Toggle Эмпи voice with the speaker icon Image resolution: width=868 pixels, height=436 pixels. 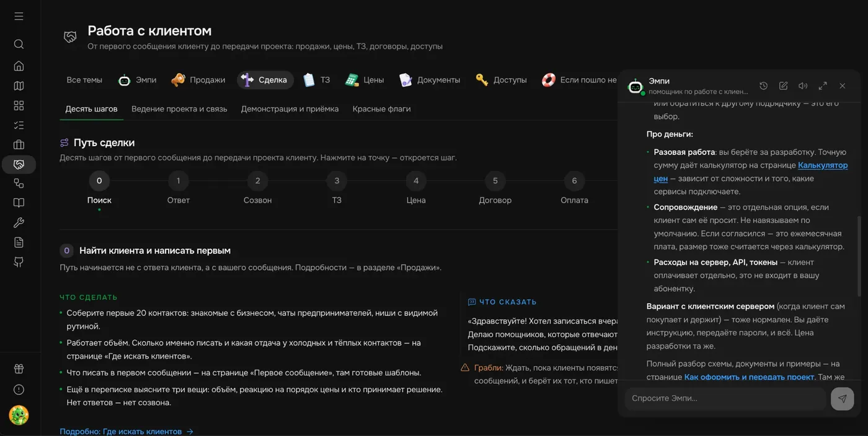803,86
